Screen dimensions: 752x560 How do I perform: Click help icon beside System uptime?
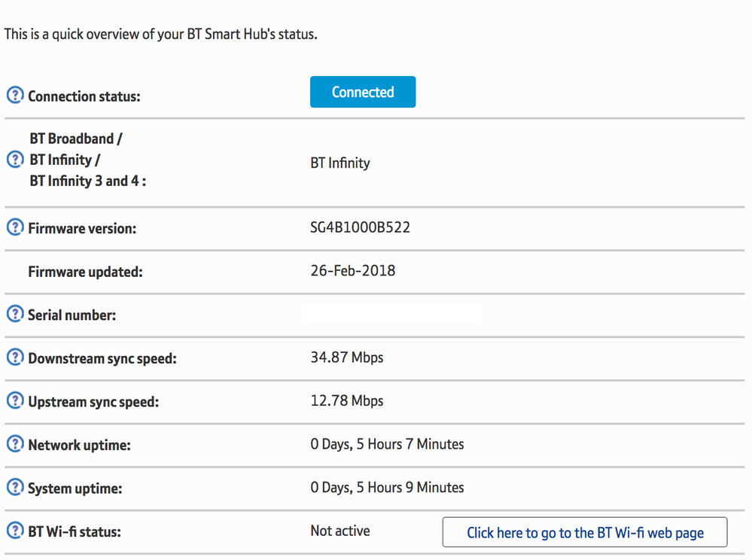click(x=15, y=488)
